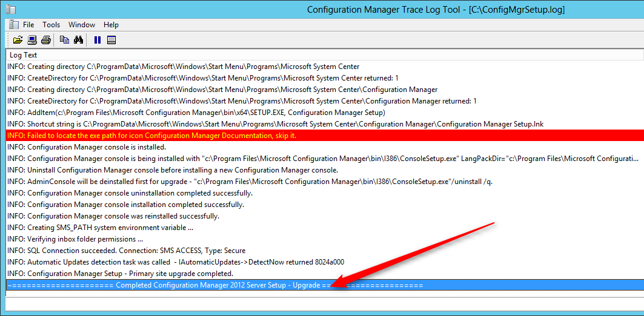Viewport: 644px width, 316px height.
Task: Select 'Completed Configuration Manager 2012 Server Setup' line
Action: click(x=325, y=285)
